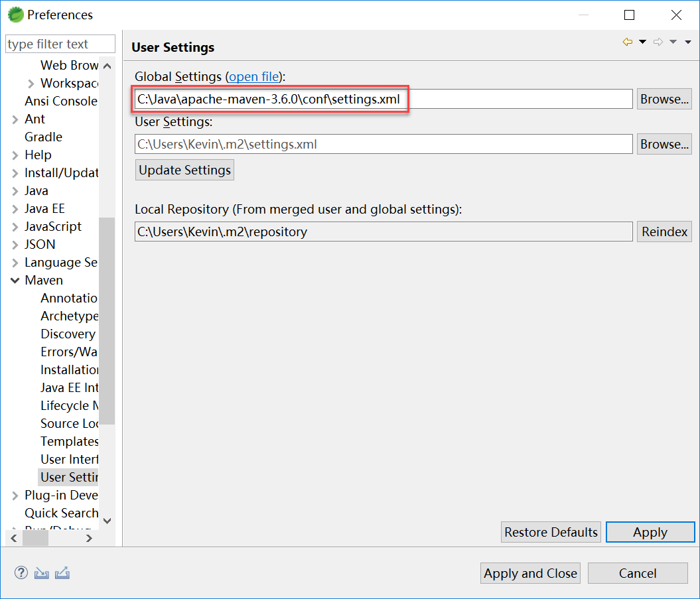Click the export preferences icon
The image size is (700, 599).
pyautogui.click(x=62, y=572)
